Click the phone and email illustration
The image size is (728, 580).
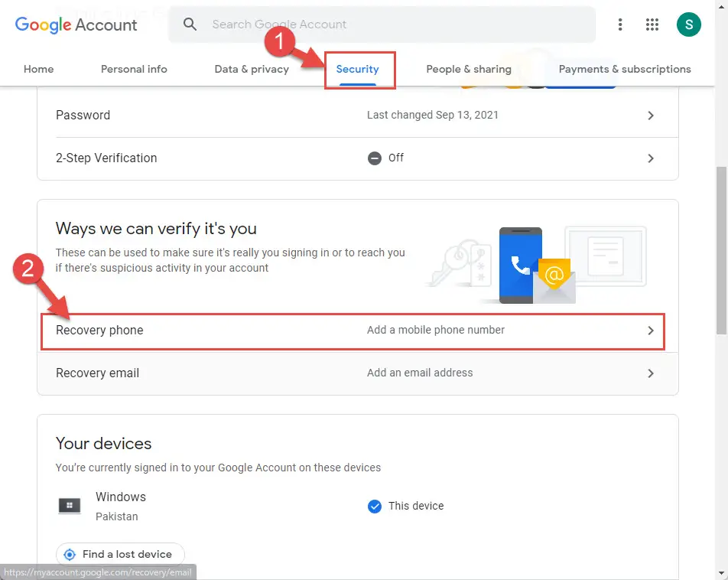(536, 265)
